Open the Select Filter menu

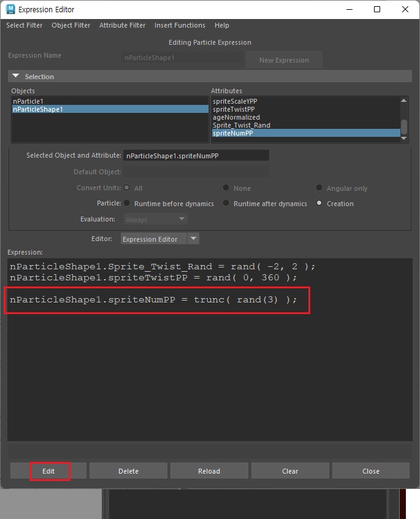pyautogui.click(x=24, y=25)
